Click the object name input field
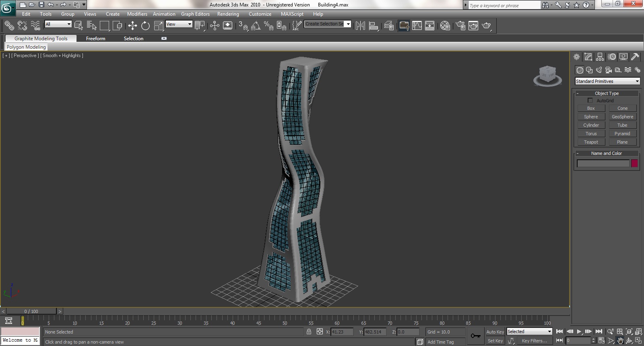The image size is (644, 346). coord(603,163)
